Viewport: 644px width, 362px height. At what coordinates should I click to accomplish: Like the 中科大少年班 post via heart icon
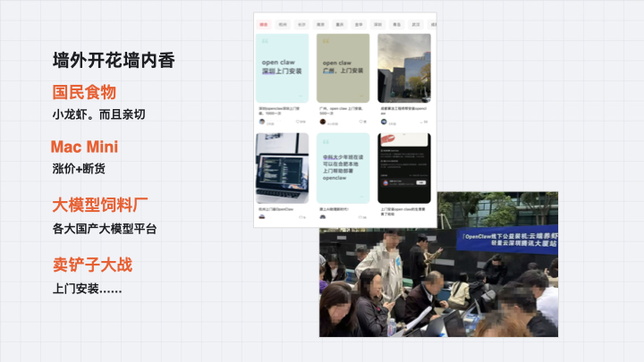coord(360,217)
